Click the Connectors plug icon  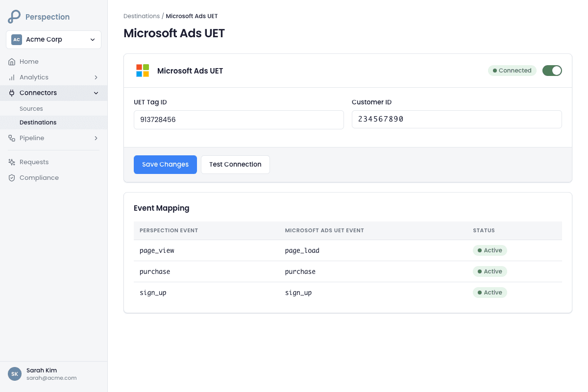pyautogui.click(x=12, y=93)
